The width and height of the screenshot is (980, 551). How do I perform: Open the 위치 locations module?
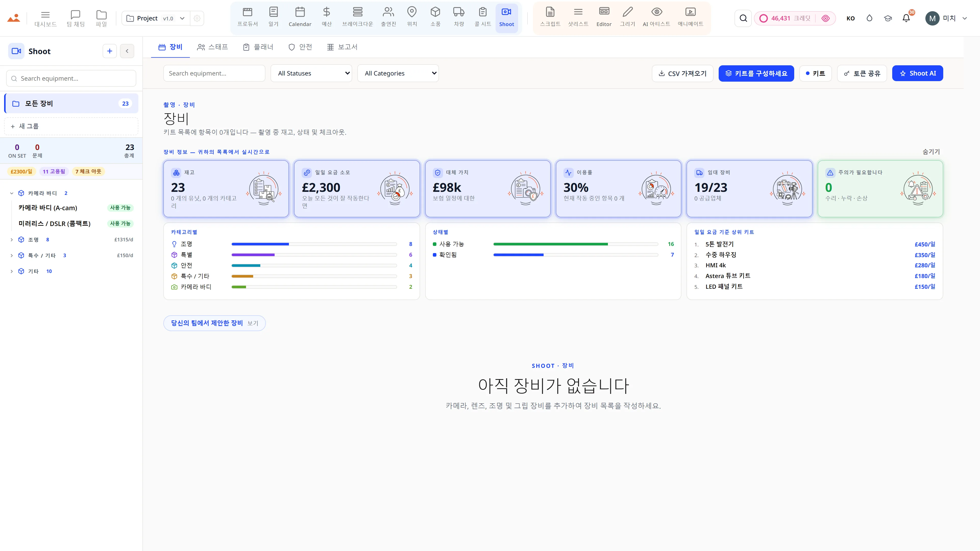(x=412, y=18)
